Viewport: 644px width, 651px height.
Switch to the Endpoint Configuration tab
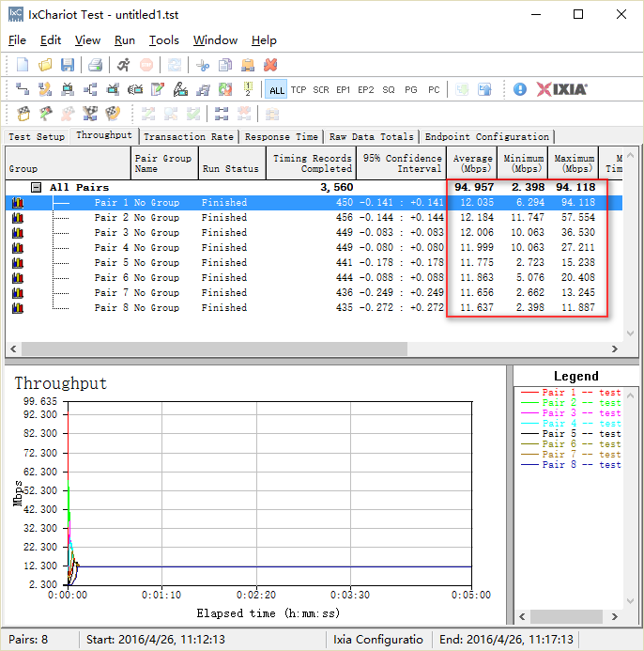coord(486,136)
